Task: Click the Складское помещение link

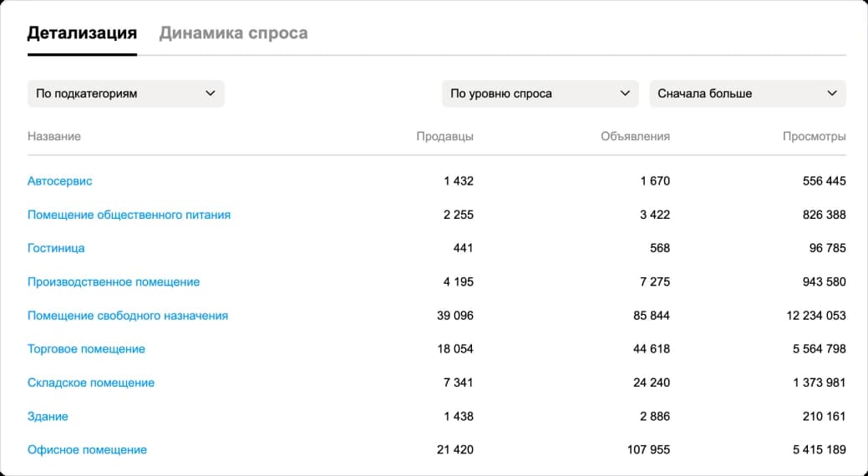Action: (91, 382)
